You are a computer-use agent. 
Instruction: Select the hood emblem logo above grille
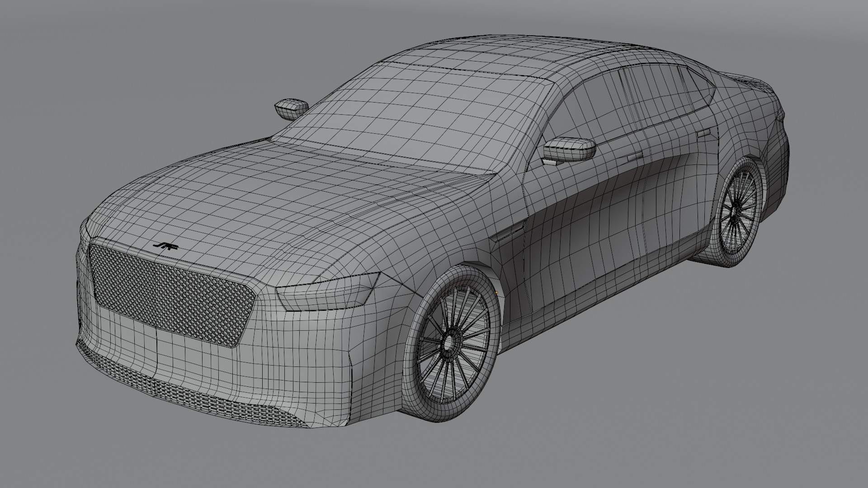[x=166, y=246]
